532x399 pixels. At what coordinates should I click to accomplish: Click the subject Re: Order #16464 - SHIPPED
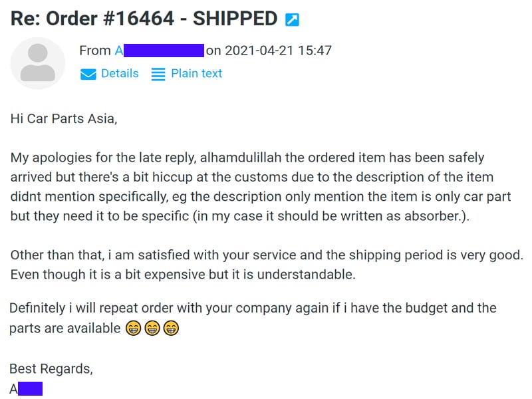144,19
